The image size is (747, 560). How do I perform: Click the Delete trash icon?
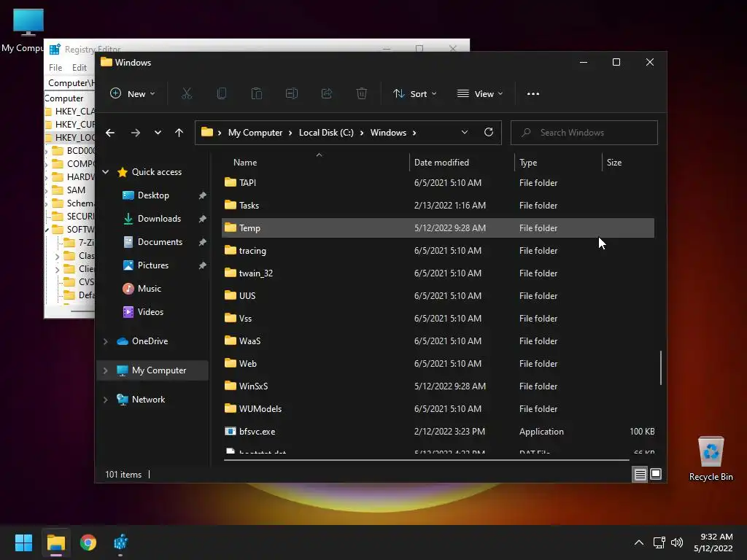(362, 94)
